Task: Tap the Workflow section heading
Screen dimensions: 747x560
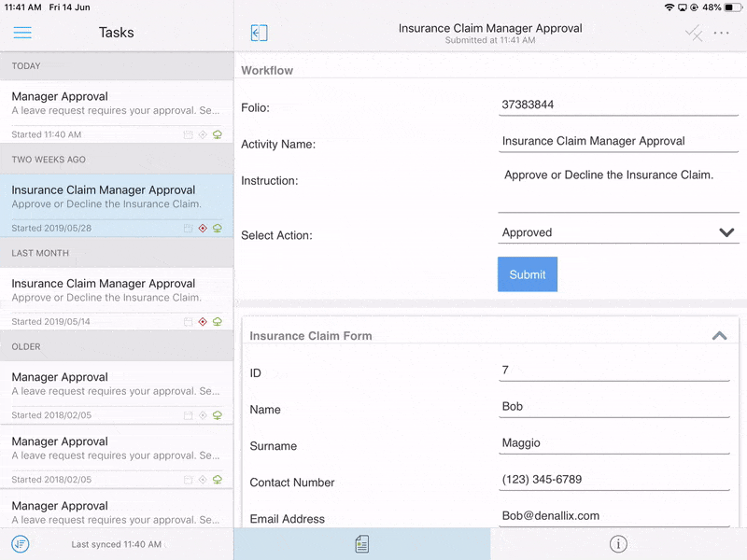Action: point(267,71)
